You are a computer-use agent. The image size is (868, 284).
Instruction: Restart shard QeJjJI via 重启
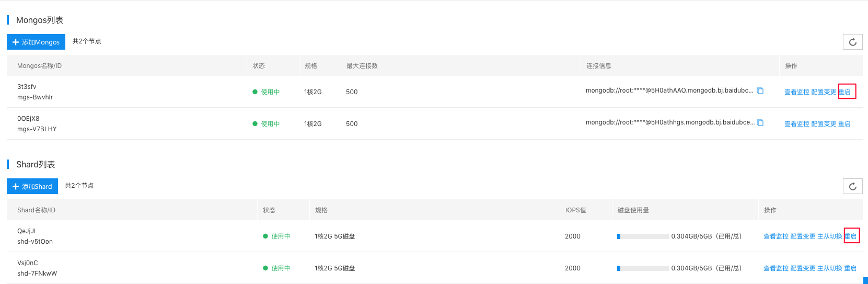pyautogui.click(x=851, y=236)
